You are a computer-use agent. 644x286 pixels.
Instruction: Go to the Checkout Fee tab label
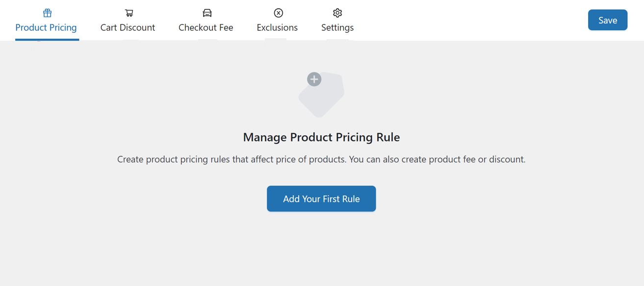[x=206, y=27]
